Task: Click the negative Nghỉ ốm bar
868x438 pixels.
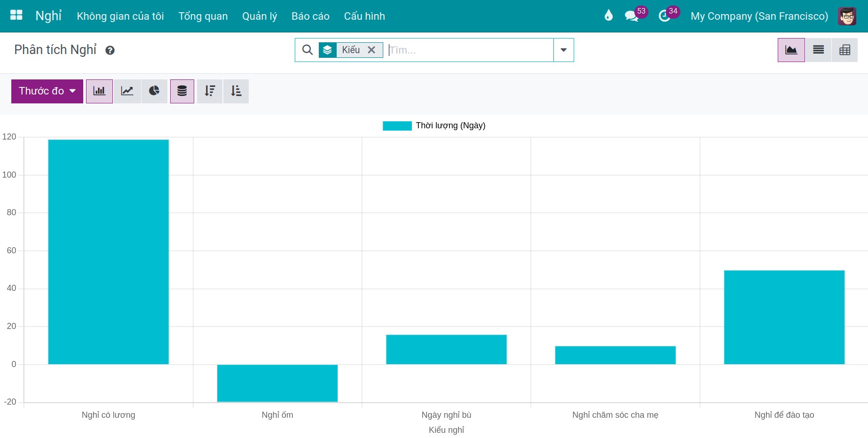Action: point(277,383)
